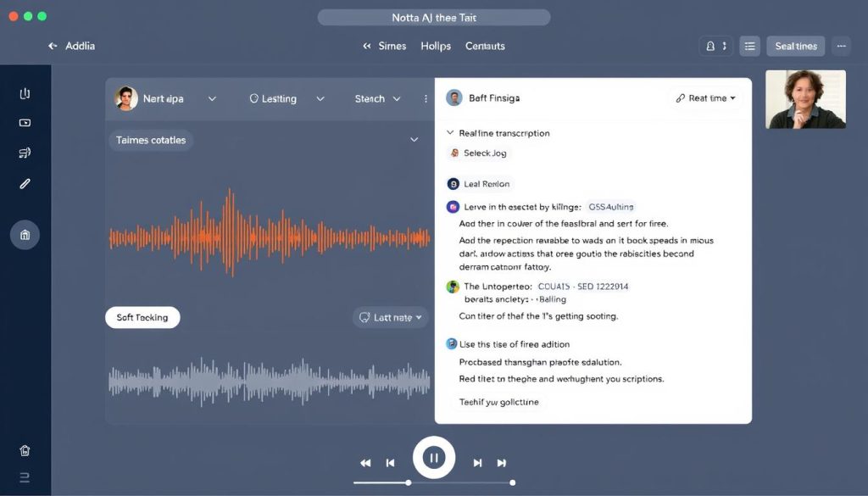Open the Cemauts tab
This screenshot has width=868, height=496.
click(485, 47)
